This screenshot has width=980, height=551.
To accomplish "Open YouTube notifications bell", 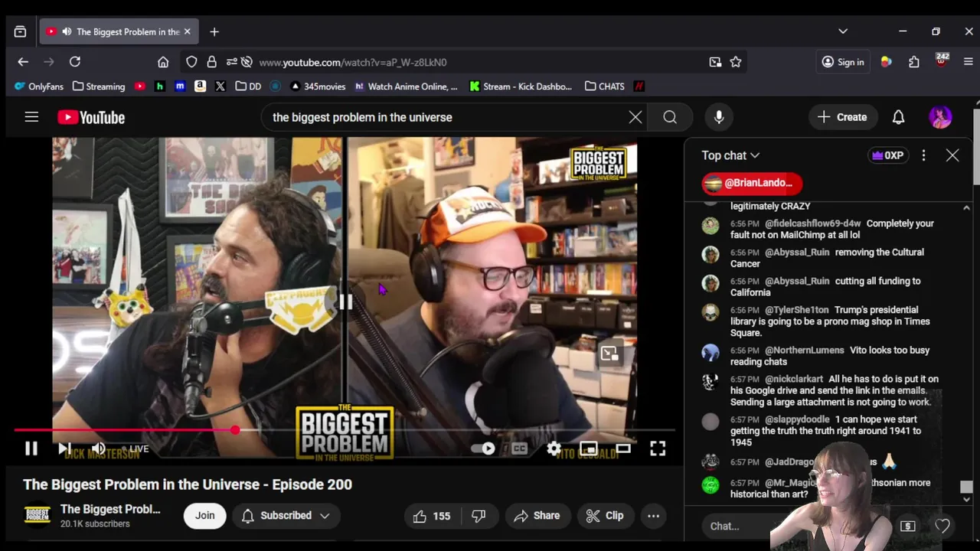I will click(x=898, y=117).
